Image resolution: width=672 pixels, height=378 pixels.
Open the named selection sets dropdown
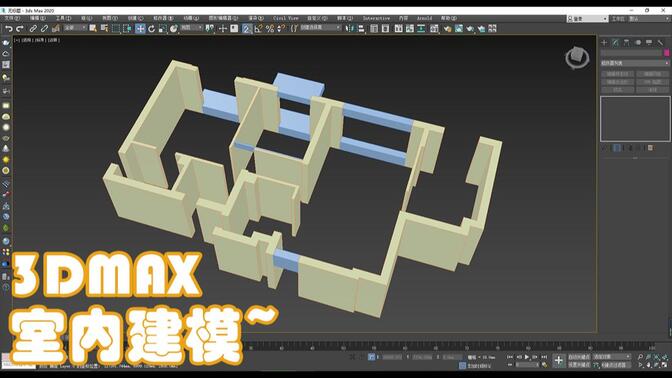pyautogui.click(x=320, y=28)
